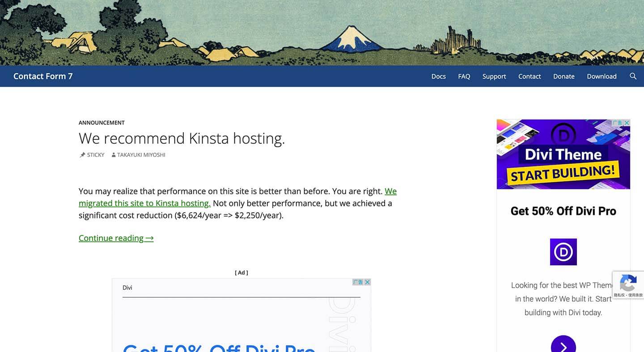Open the 'We recommend Kinsta hosting.' post title
This screenshot has width=644, height=352.
[182, 138]
